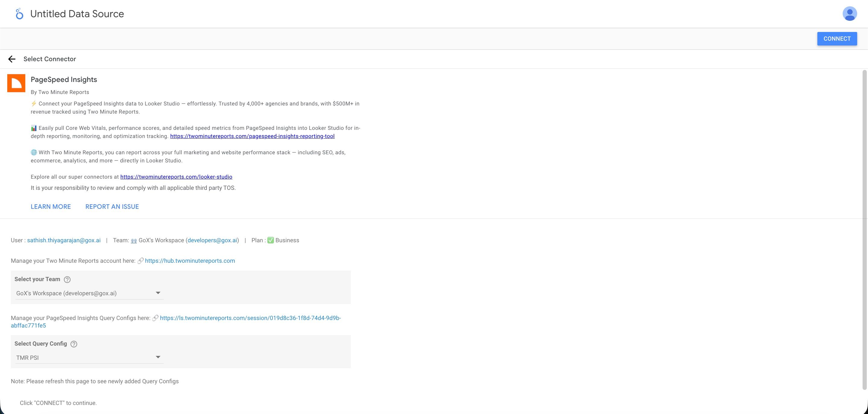Open the help tooltip for Select Query Config

point(74,344)
